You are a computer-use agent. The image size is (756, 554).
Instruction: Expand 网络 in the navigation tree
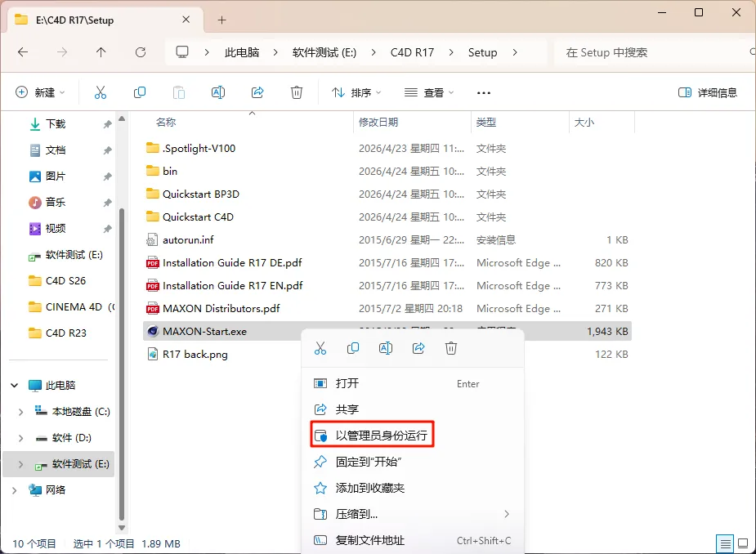click(x=15, y=490)
